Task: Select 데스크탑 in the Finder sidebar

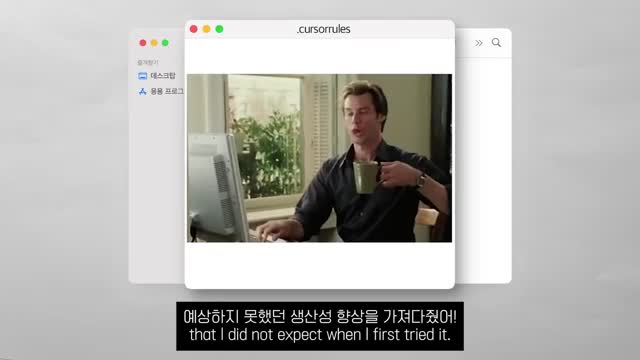Action: [x=163, y=76]
